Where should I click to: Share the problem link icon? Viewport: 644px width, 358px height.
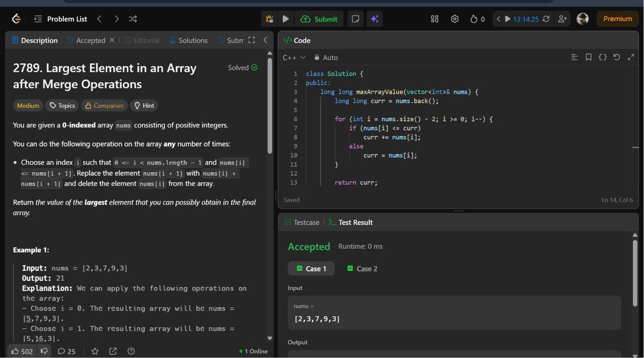click(113, 352)
